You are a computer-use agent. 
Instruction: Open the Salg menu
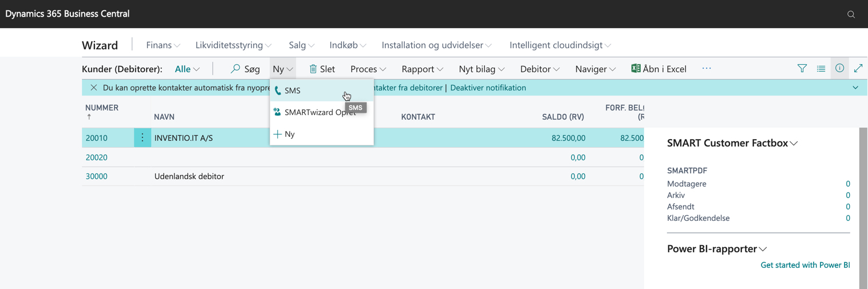point(302,45)
